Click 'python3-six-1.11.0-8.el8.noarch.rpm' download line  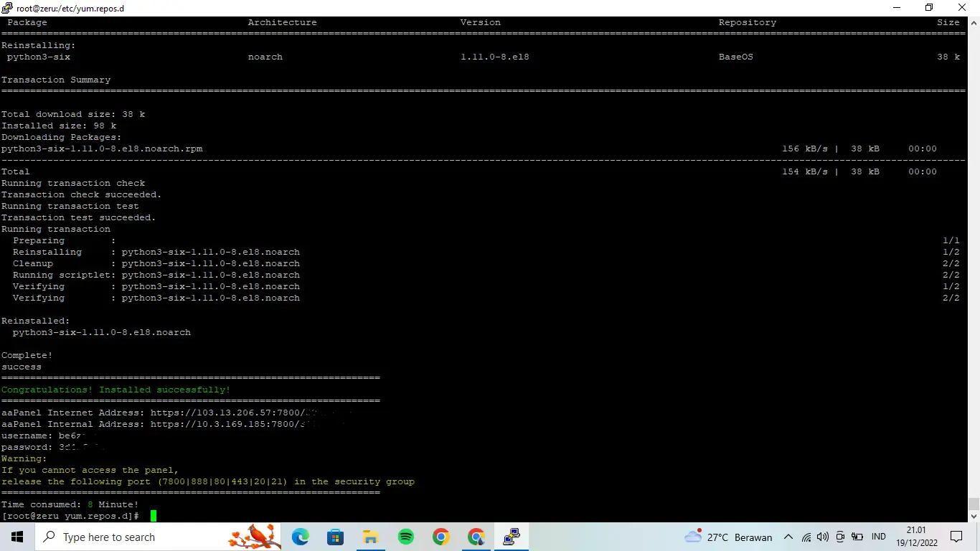coord(102,149)
